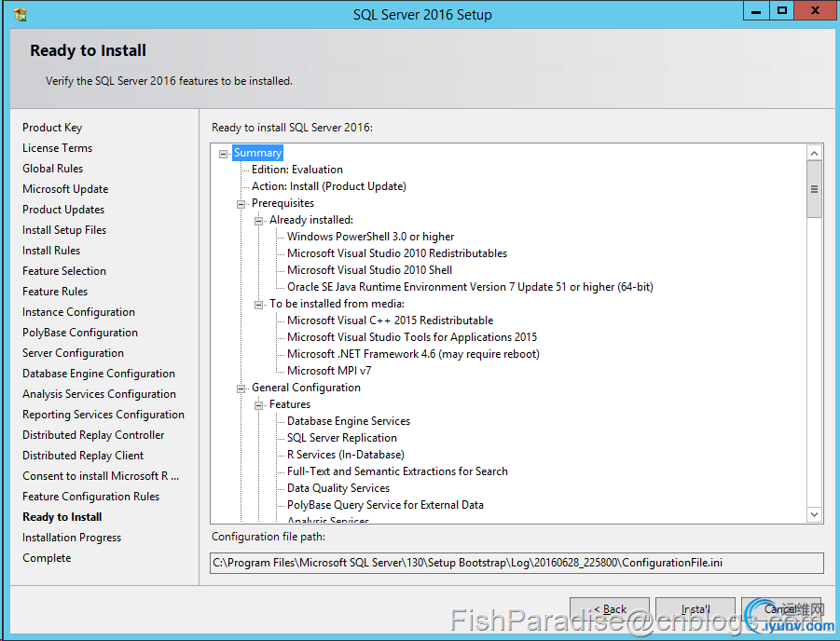Click Product Key step in sidebar
Viewport: 840px width, 641px height.
point(52,128)
